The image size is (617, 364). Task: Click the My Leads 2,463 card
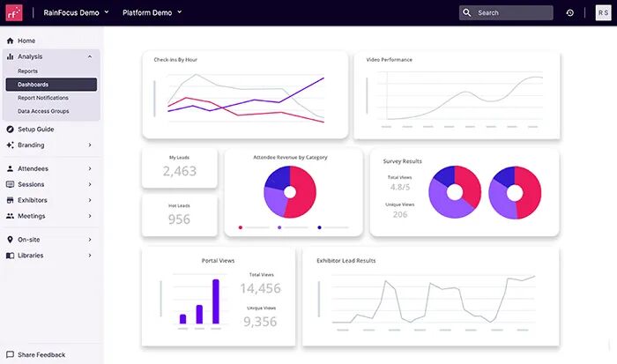180,168
